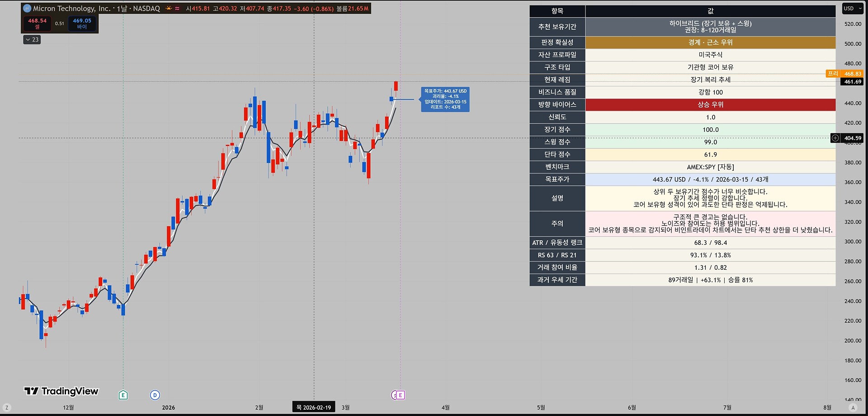
Task: Click the 주의 row label
Action: [557, 224]
